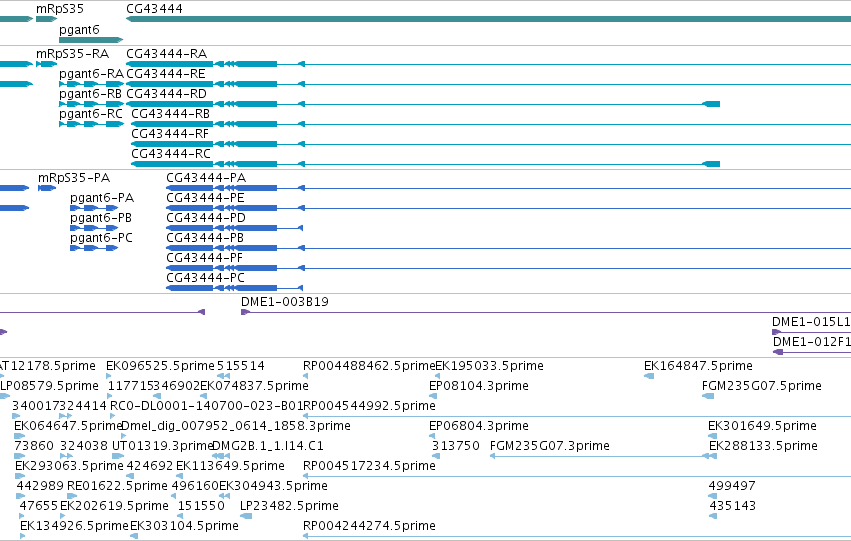Click the RP004488462.5prime feature label

[369, 366]
